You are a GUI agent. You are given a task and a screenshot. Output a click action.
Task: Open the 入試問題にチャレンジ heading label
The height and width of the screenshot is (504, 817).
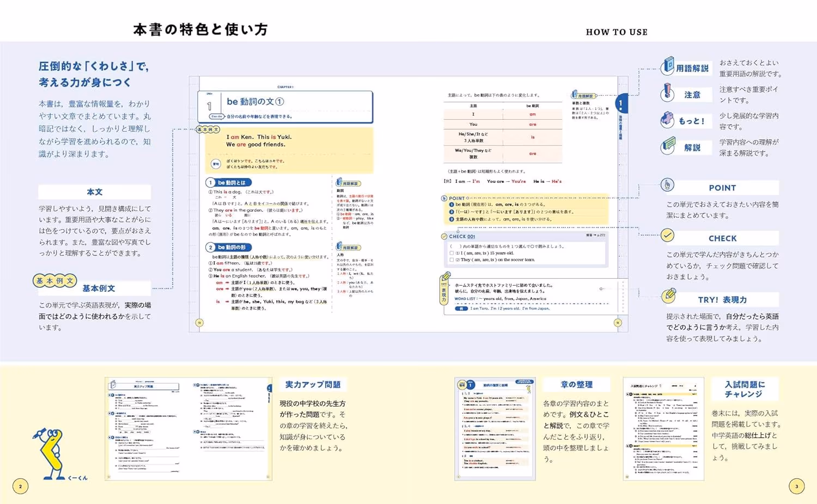pos(745,389)
